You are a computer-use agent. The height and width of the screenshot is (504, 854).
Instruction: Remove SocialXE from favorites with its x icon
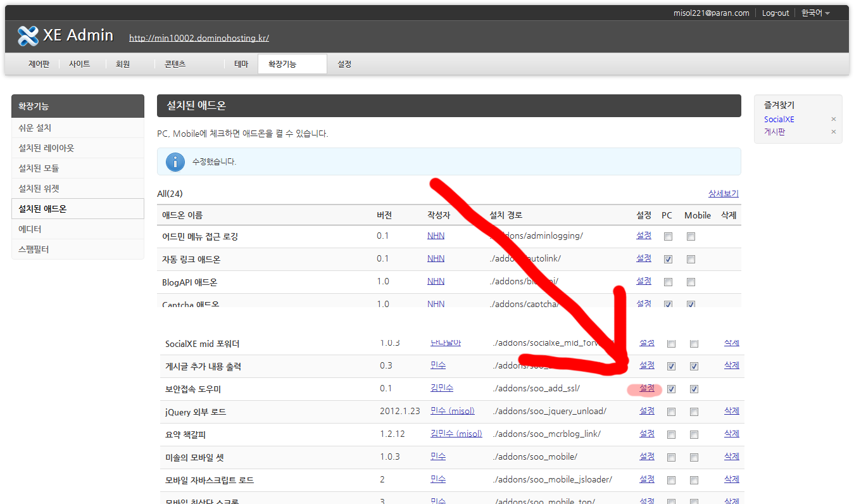(833, 119)
